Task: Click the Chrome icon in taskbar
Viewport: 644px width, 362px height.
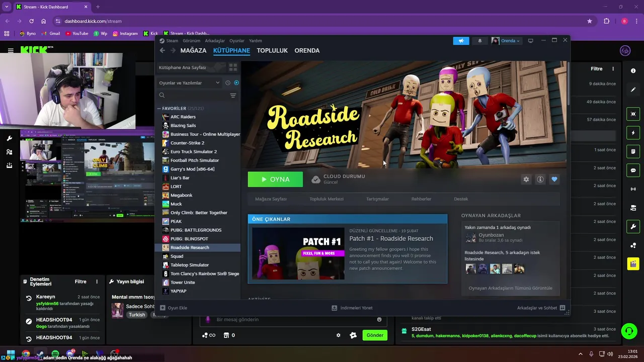Action: (x=26, y=354)
